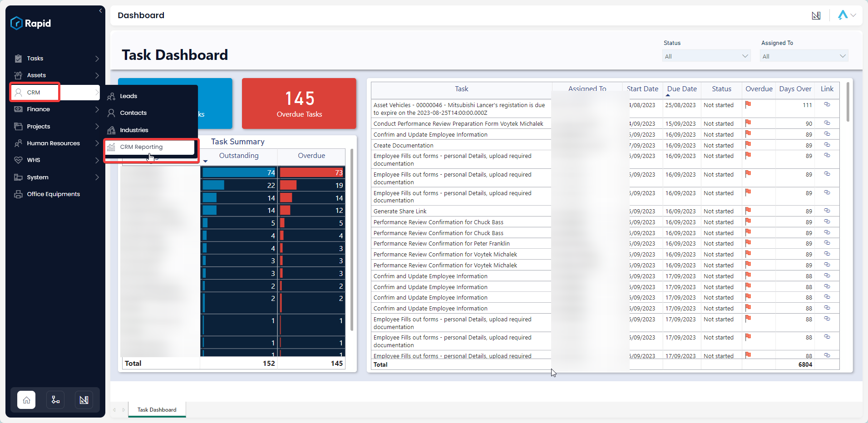Click the Task Summary vertical scrollbar
The image size is (868, 423).
[x=352, y=240]
